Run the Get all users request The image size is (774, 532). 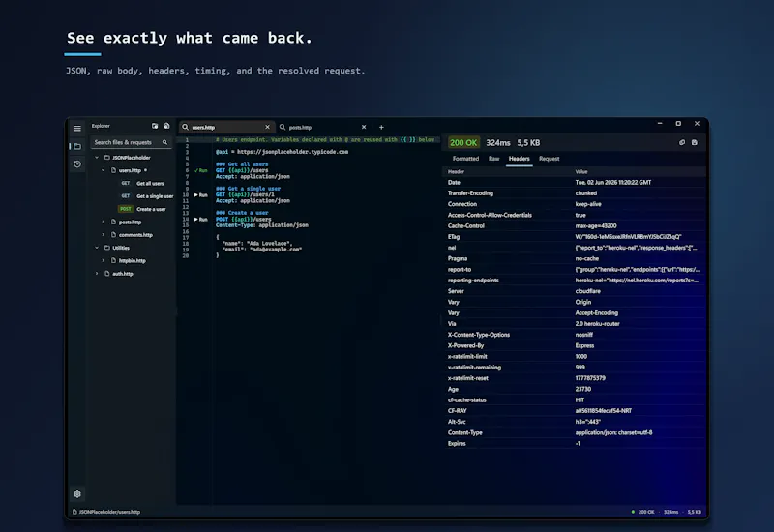(x=201, y=170)
